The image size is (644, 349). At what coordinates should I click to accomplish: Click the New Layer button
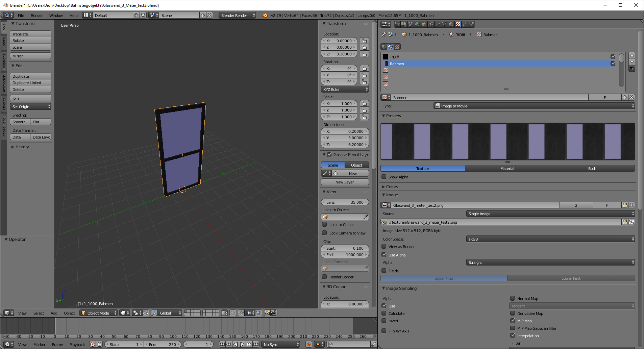[345, 182]
